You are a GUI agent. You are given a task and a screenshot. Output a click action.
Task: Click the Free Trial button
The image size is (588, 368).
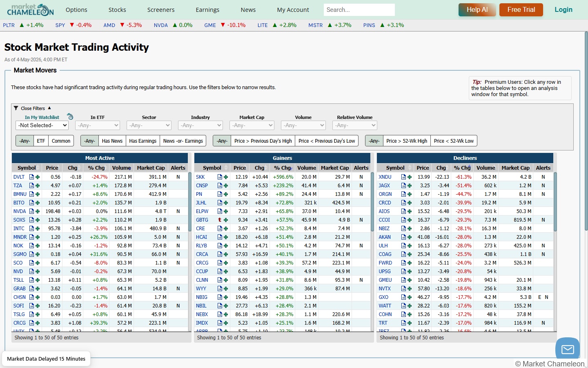coord(521,10)
